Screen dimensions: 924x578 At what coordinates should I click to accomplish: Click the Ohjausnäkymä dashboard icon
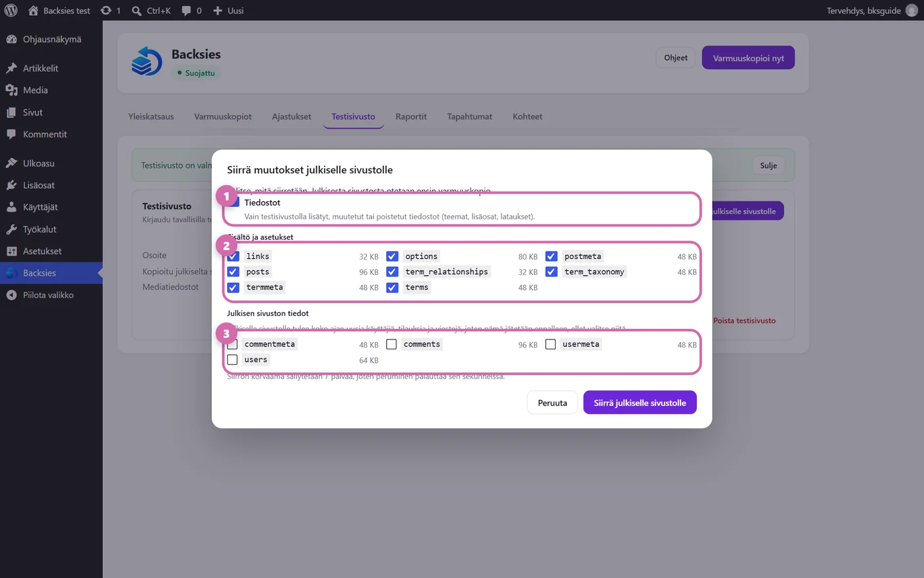tap(11, 39)
